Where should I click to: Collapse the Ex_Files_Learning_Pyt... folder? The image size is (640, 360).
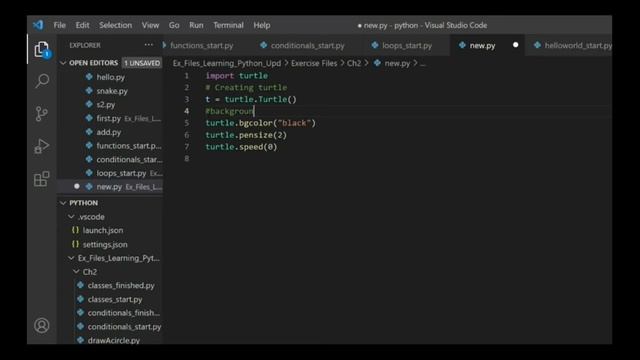(71, 258)
